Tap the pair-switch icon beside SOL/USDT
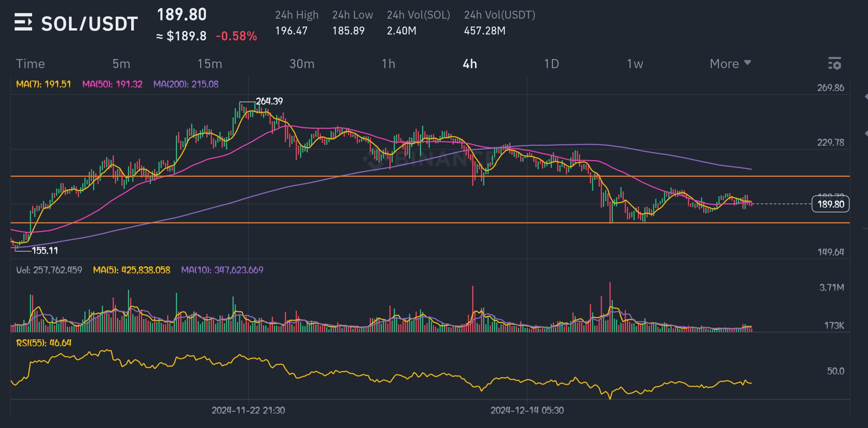 (23, 22)
